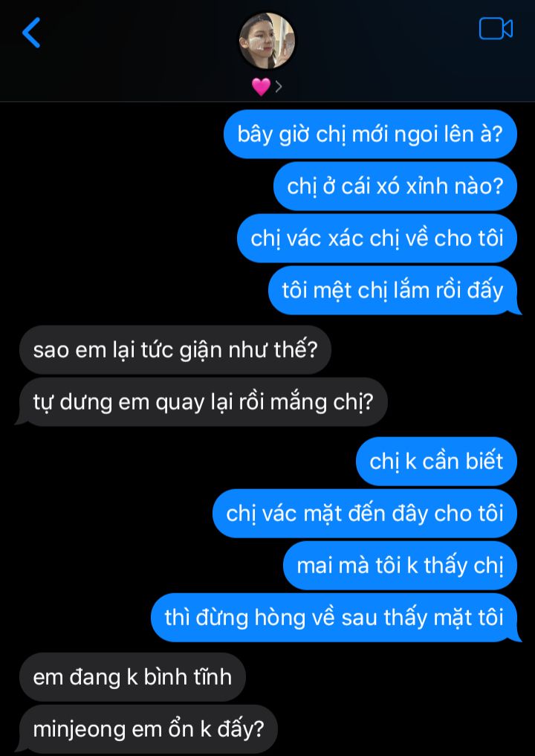This screenshot has height=756, width=535.
Task: Select the message "chị vác xác chị về cho tôi"
Action: click(x=377, y=238)
